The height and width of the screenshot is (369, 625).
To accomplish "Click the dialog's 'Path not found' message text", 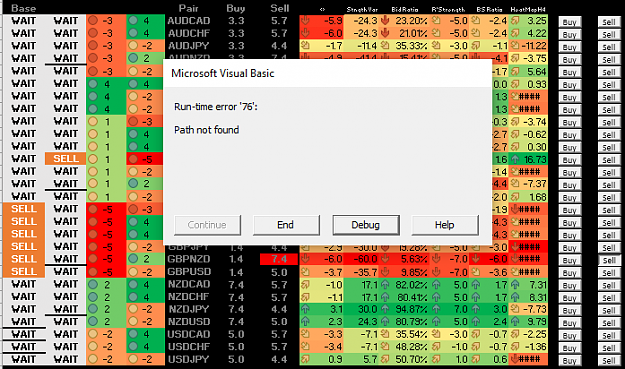I will (206, 130).
